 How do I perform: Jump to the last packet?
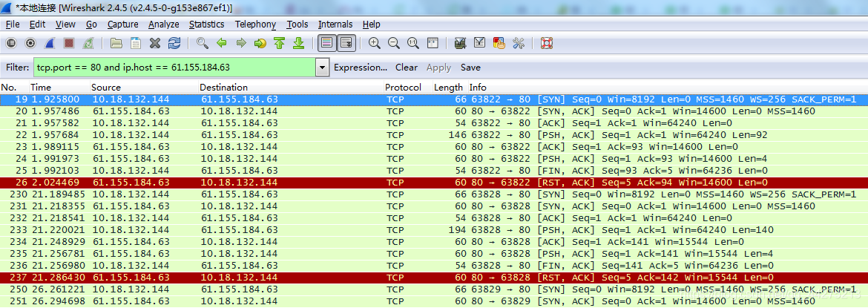299,42
